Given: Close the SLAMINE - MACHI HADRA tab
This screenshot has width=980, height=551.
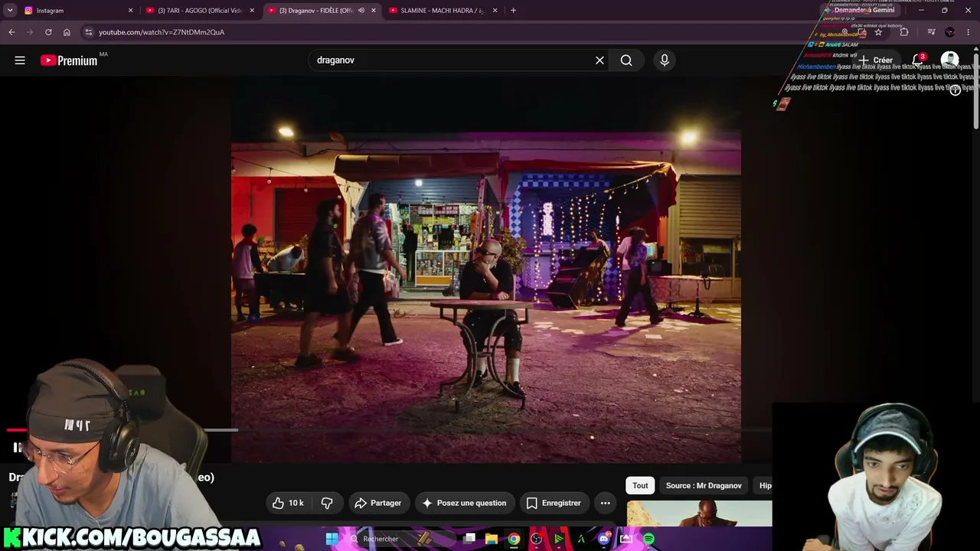Looking at the screenshot, I should pyautogui.click(x=495, y=11).
